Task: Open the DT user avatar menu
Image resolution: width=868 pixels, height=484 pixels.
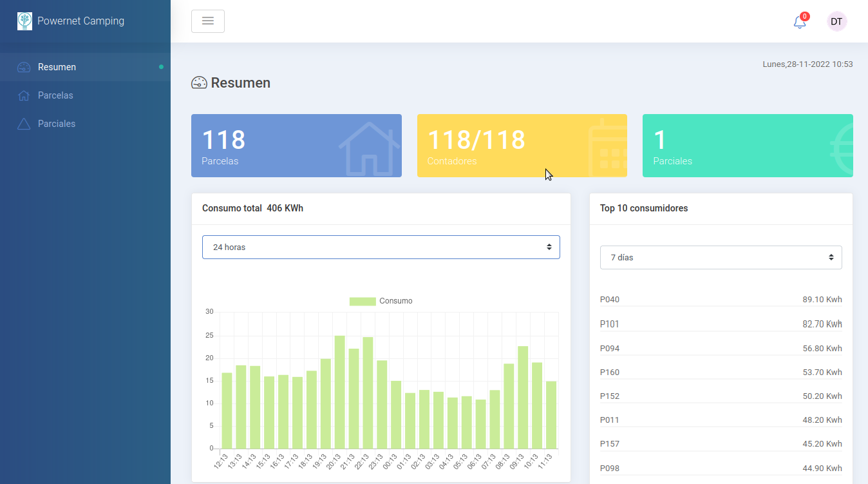Action: (836, 21)
